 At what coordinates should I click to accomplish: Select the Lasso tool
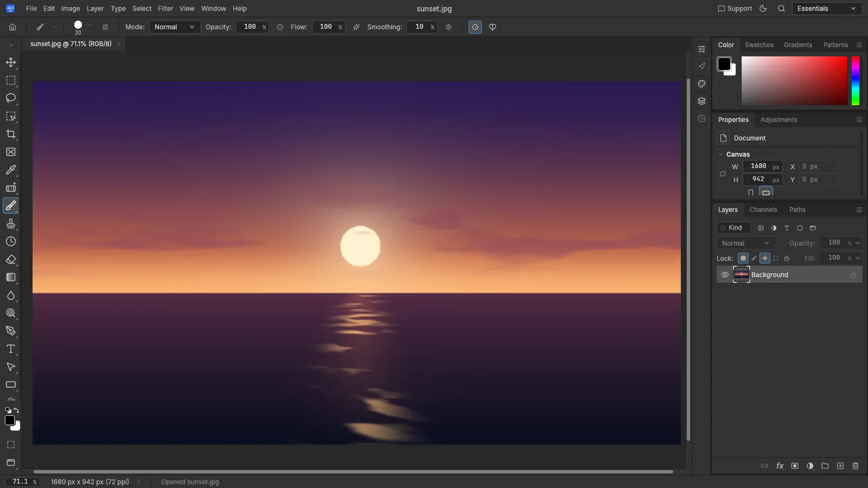pyautogui.click(x=11, y=98)
